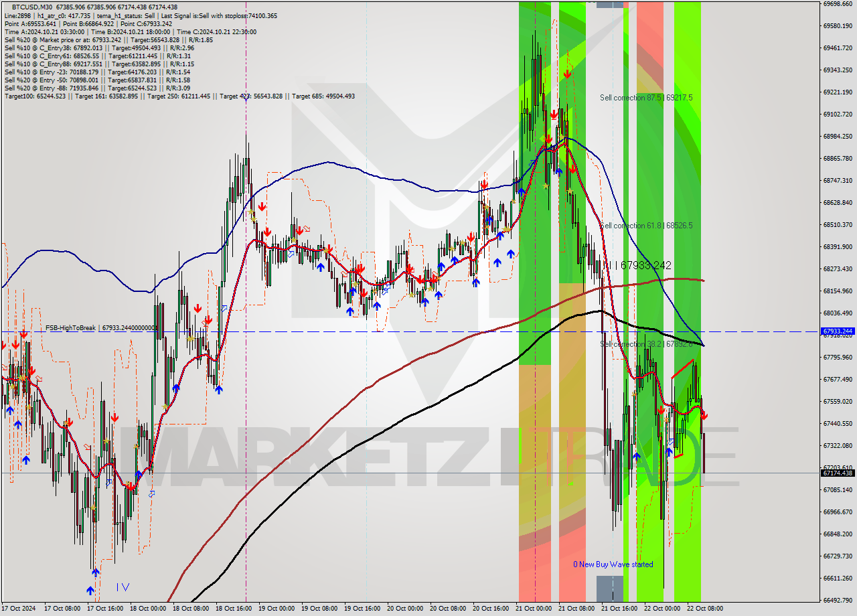Screen dimensions: 857x616
Task: Click the '20 Oct 00:00' time axis label
Action: (404, 609)
